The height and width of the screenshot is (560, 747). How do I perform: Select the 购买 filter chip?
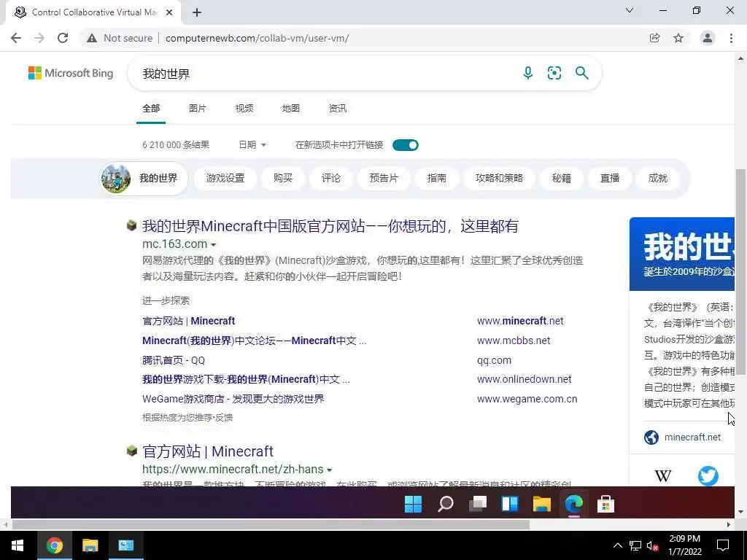pos(283,178)
